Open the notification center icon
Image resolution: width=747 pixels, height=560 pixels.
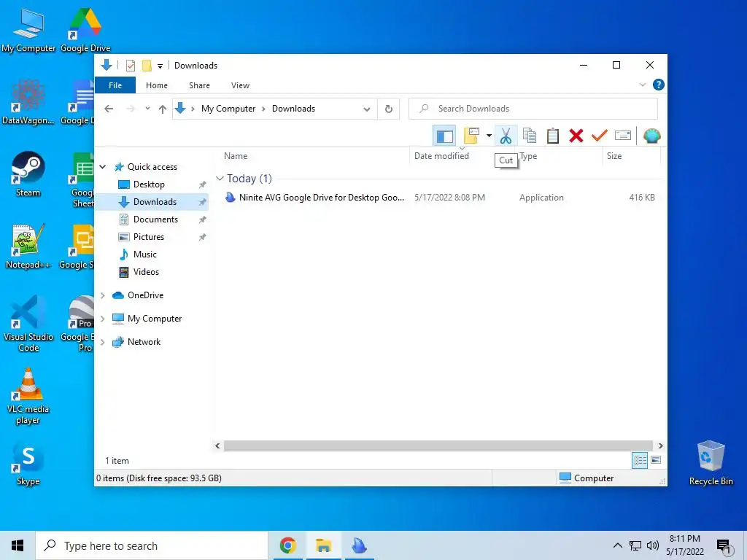click(x=724, y=547)
